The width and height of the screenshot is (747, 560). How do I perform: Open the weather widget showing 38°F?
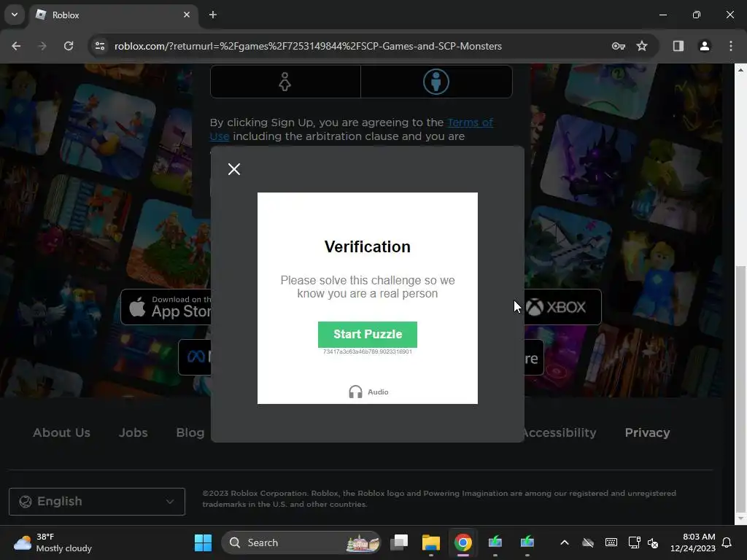(x=53, y=542)
